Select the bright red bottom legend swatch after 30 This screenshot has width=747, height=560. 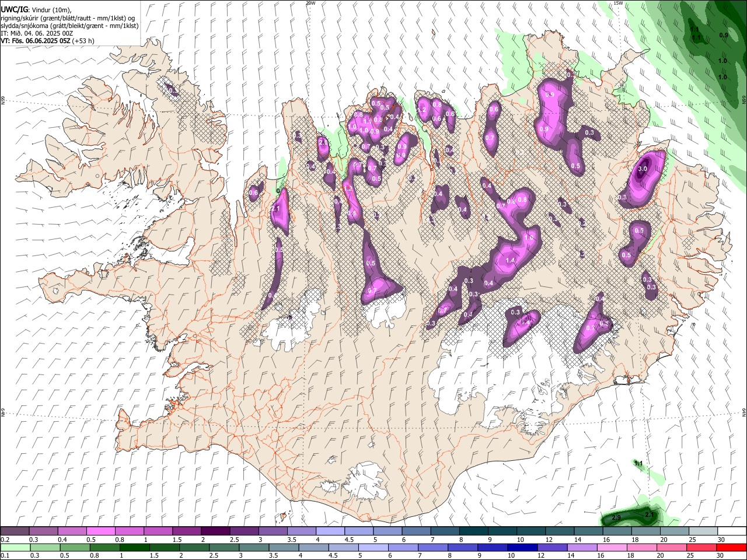point(731,548)
